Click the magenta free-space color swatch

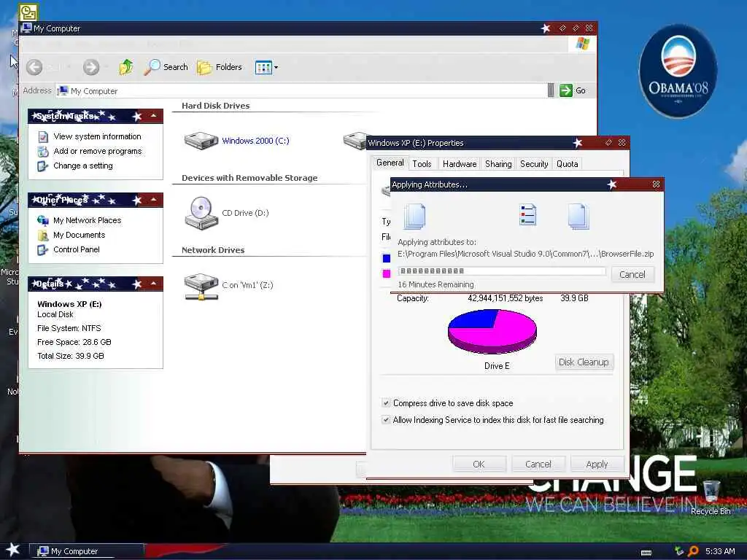387,273
